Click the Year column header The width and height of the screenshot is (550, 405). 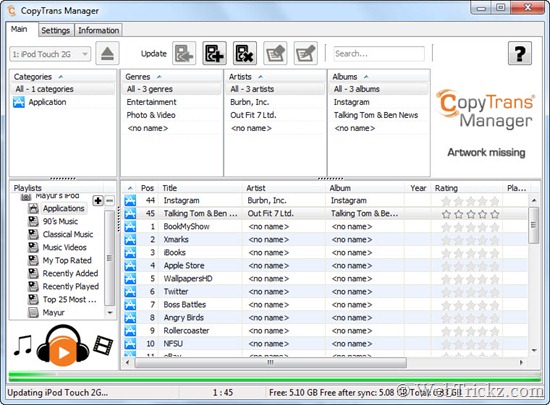click(418, 188)
